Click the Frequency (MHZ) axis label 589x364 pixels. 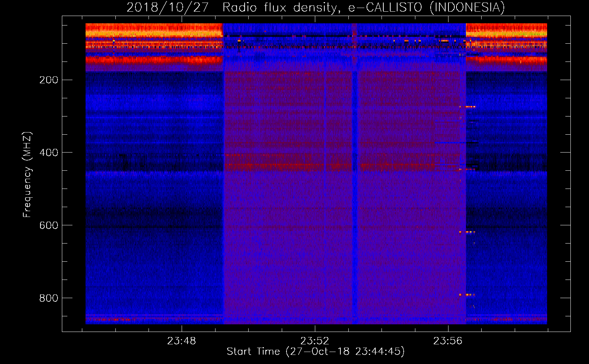pyautogui.click(x=27, y=174)
